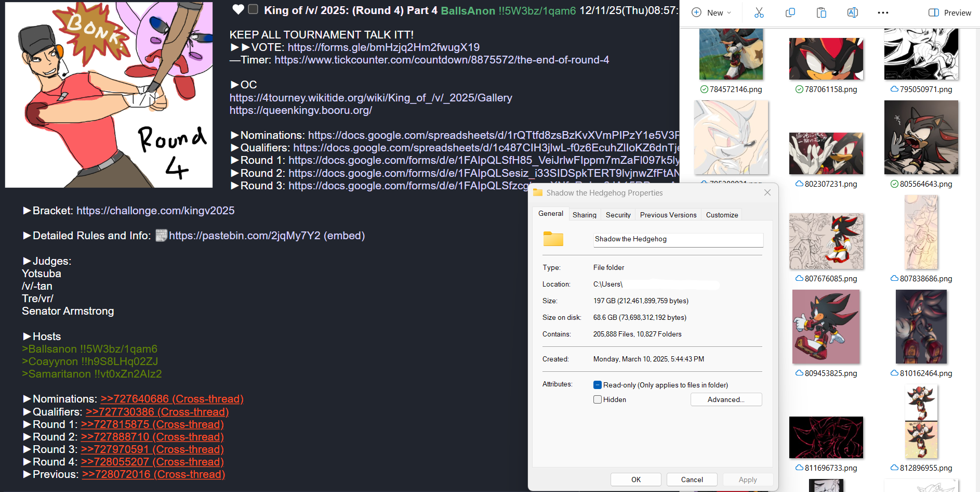Select the 810162464.png thumbnail
The image size is (980, 492).
click(921, 327)
